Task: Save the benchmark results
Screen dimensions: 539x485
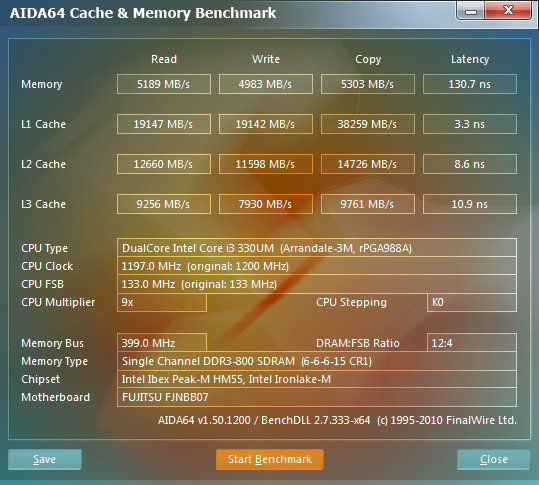Action: coord(45,459)
